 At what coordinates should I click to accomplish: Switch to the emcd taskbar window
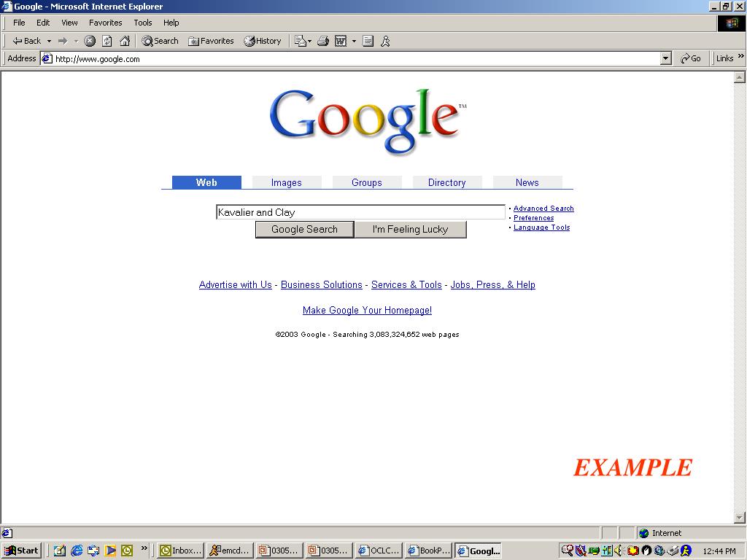coord(230,551)
